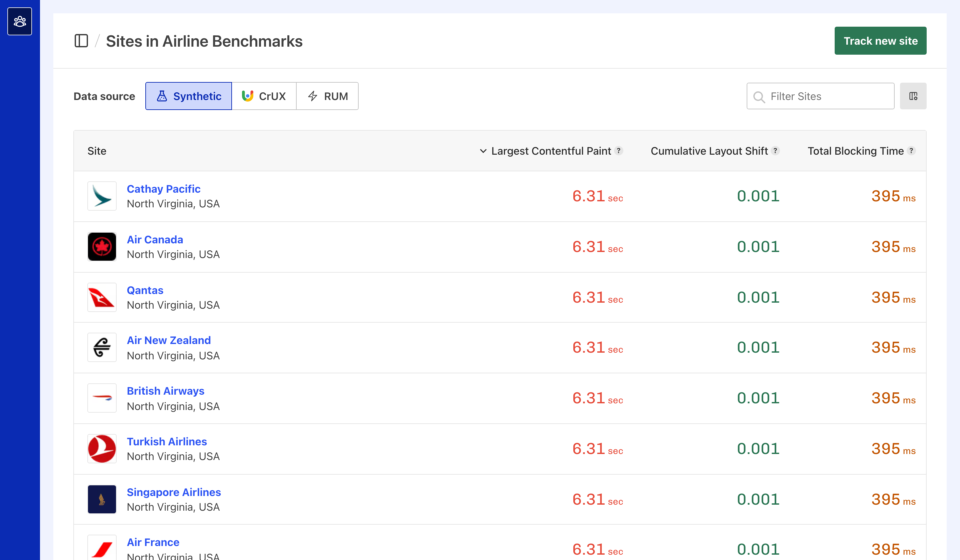Click the lightning icon on the RUM button
960x560 pixels.
313,96
